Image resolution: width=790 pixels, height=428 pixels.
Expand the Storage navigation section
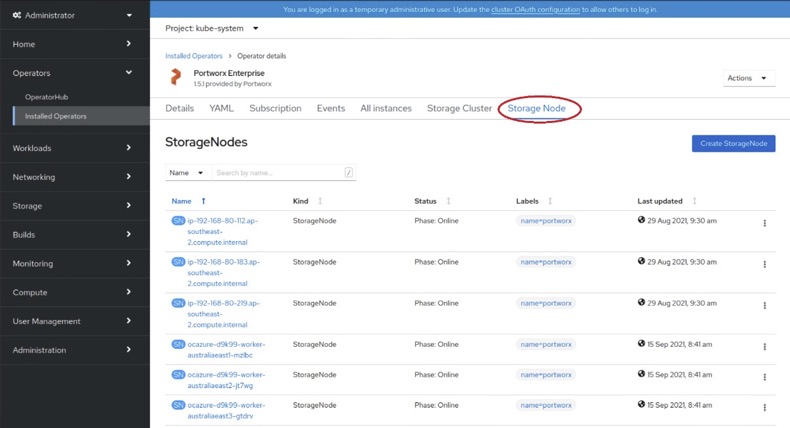75,206
